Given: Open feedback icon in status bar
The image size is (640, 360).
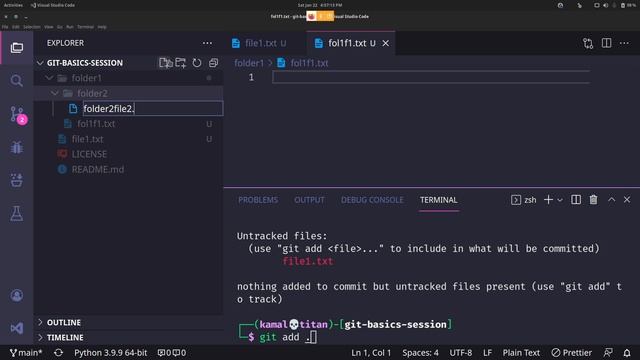Looking at the screenshot, I should click(608, 353).
